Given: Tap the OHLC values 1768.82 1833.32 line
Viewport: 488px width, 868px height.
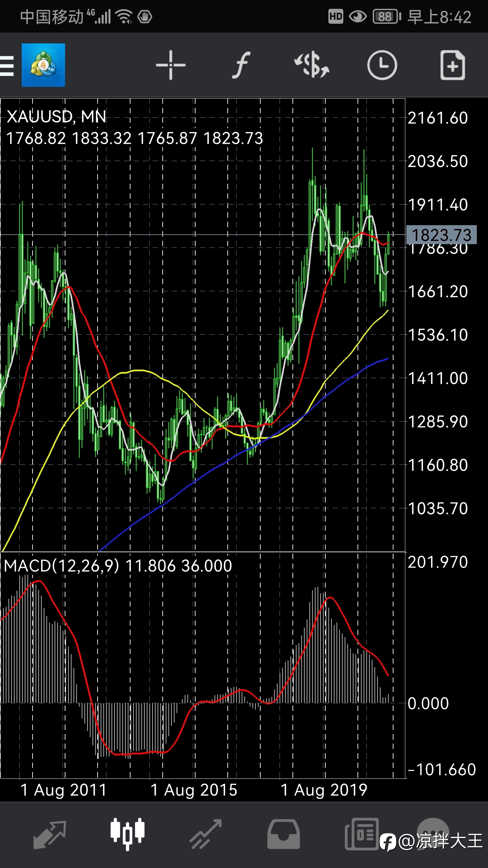Looking at the screenshot, I should (x=135, y=138).
